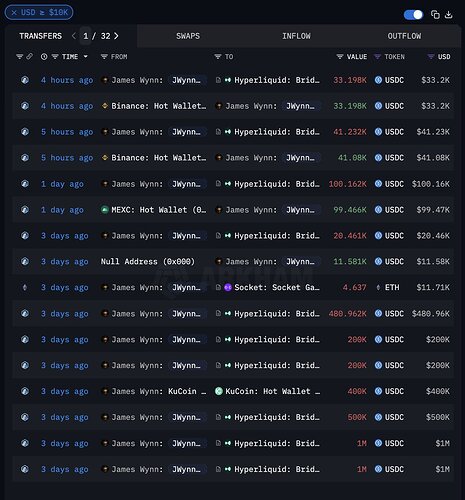This screenshot has width=465, height=500.
Task: Click the page number field showing 1
Action: coord(86,36)
